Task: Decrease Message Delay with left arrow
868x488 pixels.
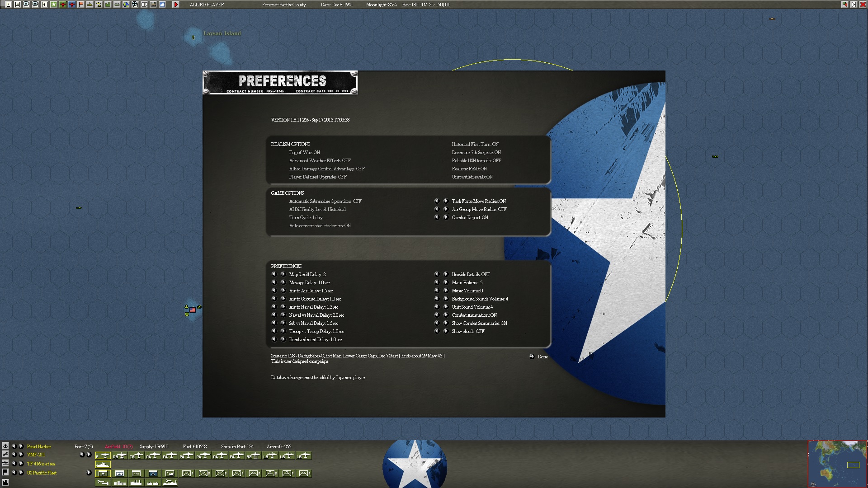Action: point(274,282)
